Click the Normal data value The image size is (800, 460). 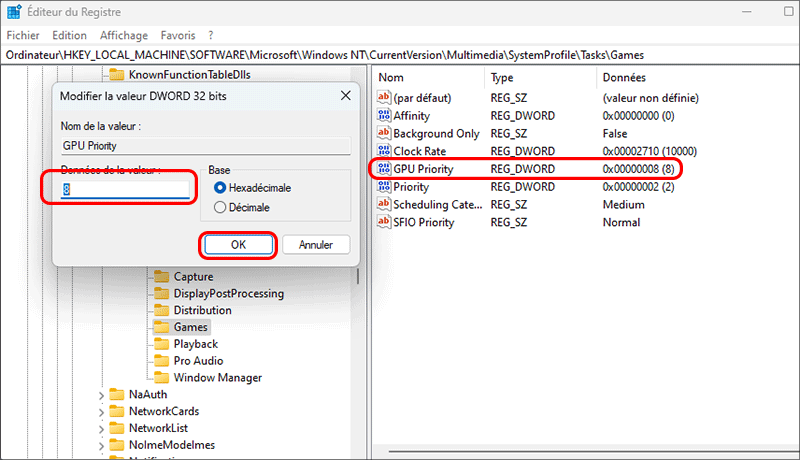[x=621, y=222]
